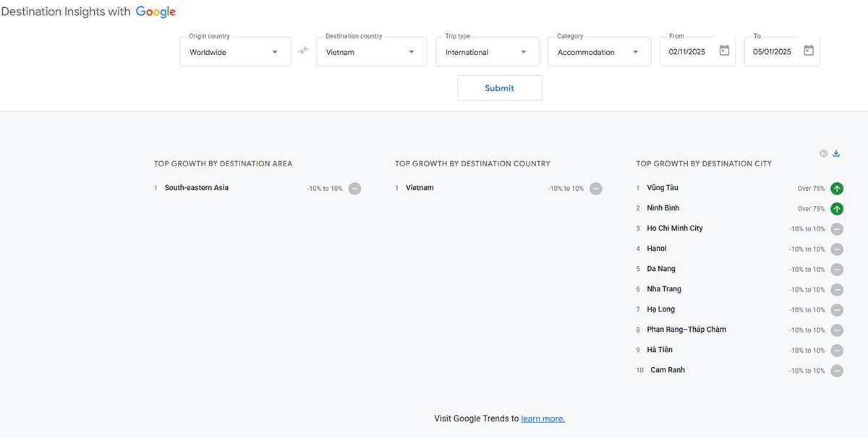The height and width of the screenshot is (438, 868).
Task: Click the grey flat-trend icon for South-eastern Asia
Action: [354, 189]
